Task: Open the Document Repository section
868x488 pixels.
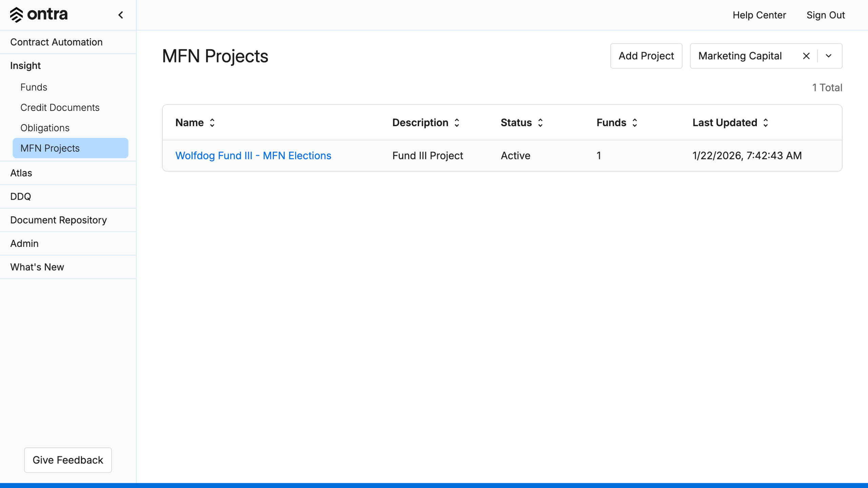Action: (58, 220)
